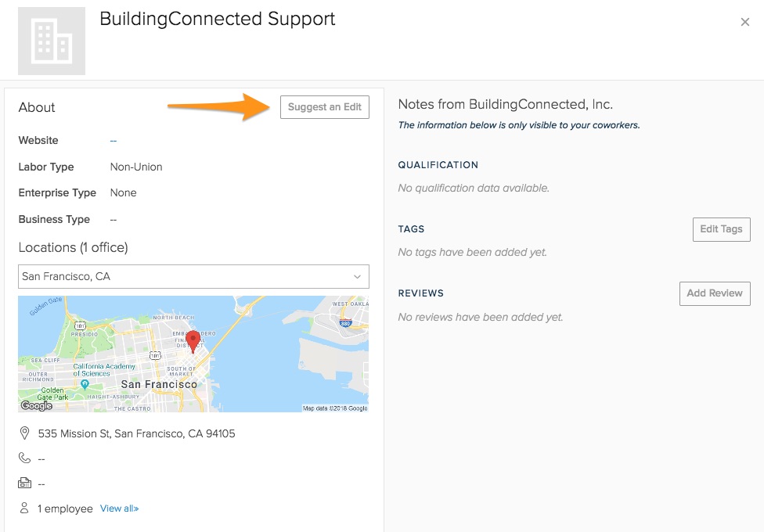Click the Golden Gate Park map label
Image resolution: width=764 pixels, height=532 pixels.
53,393
